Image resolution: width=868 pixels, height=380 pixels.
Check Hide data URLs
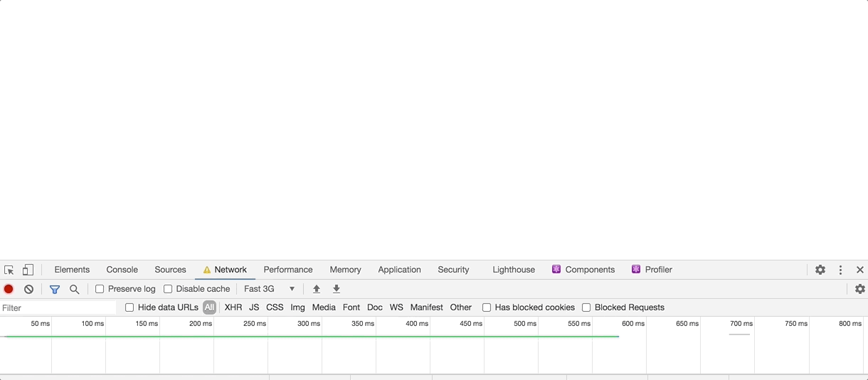129,307
